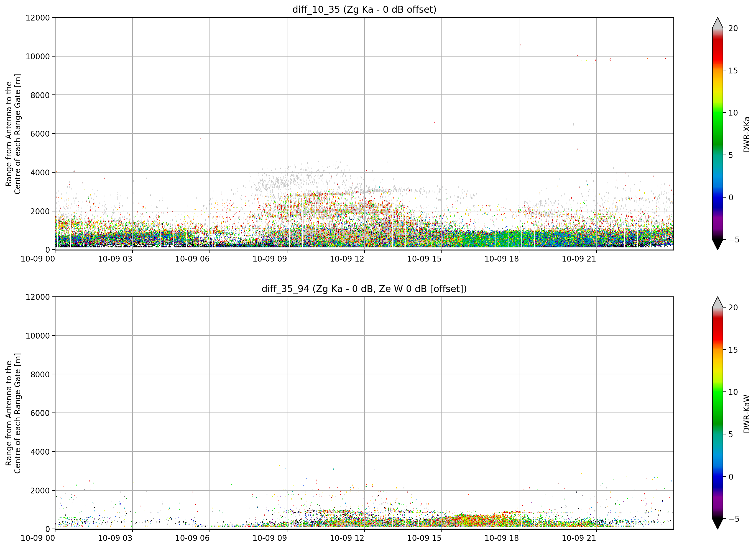Click the '10-09 06' x tick under the diff_10_35 plot

point(192,259)
